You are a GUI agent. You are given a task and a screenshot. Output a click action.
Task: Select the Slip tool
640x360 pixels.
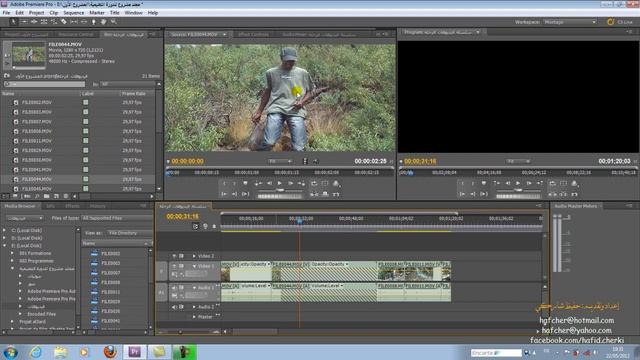pos(74,22)
